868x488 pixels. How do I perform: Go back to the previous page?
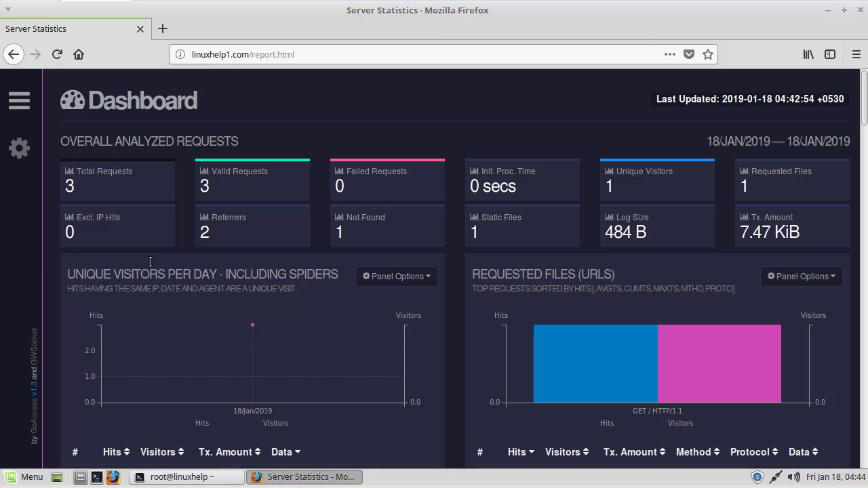(14, 54)
